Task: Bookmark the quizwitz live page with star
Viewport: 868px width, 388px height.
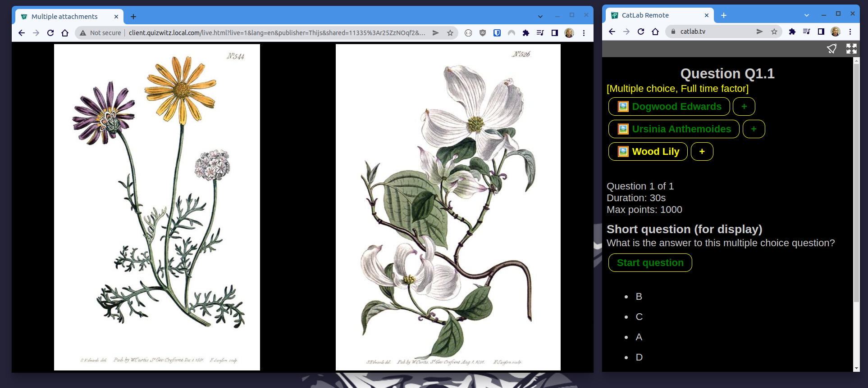Action: pos(450,33)
